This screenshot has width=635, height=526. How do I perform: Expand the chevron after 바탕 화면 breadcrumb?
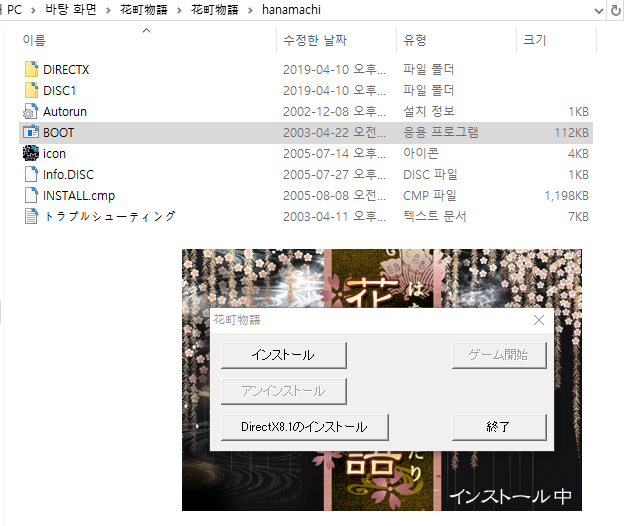click(108, 11)
